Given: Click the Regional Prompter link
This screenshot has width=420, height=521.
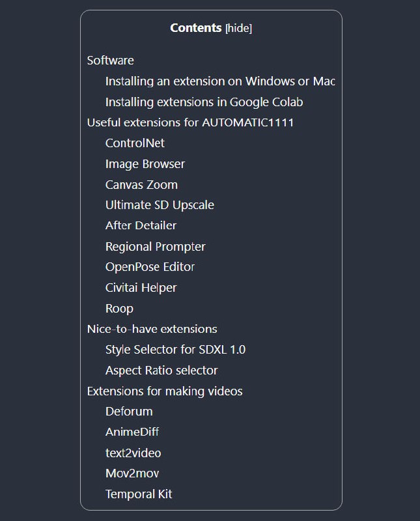Looking at the screenshot, I should tap(155, 247).
